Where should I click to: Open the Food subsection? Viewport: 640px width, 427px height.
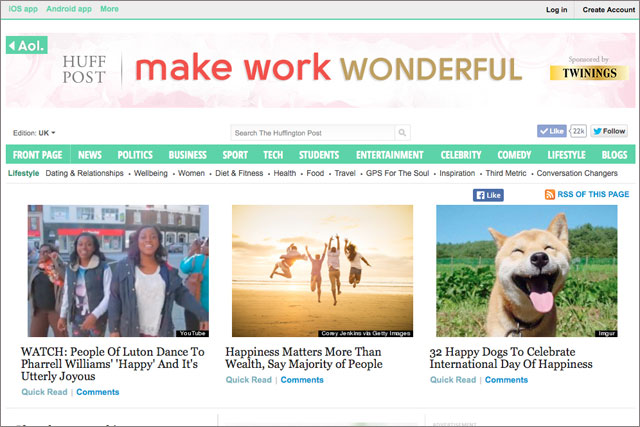click(315, 173)
